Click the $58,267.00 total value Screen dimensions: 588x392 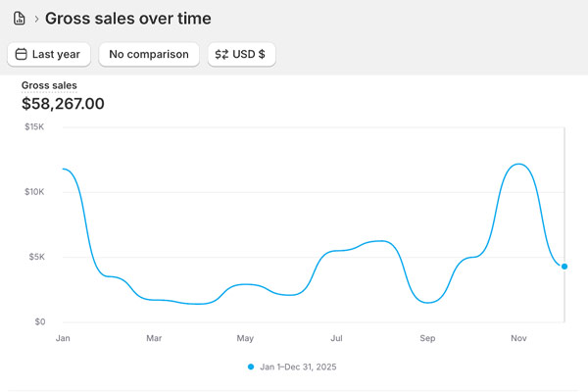(63, 104)
